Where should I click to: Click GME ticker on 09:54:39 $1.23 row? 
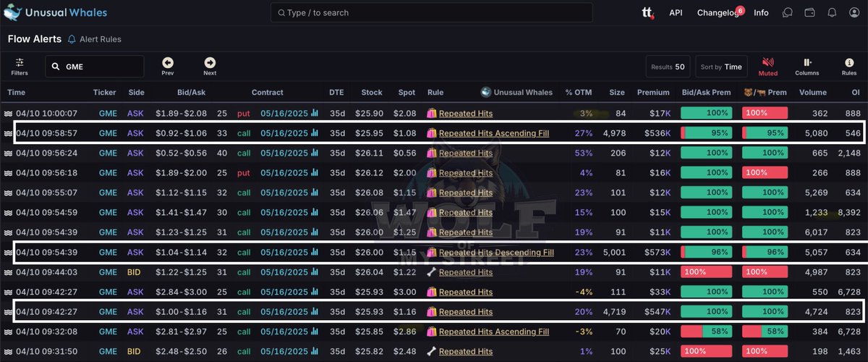click(108, 232)
